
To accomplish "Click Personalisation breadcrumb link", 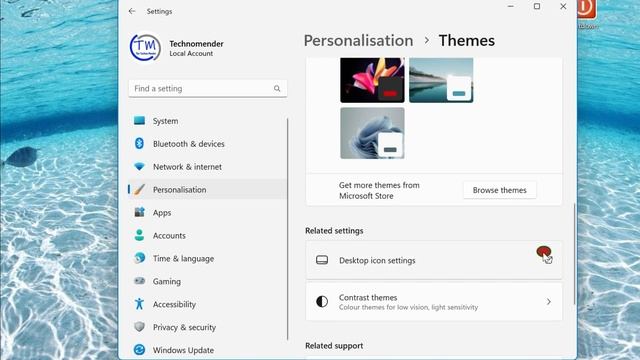I will click(x=358, y=40).
